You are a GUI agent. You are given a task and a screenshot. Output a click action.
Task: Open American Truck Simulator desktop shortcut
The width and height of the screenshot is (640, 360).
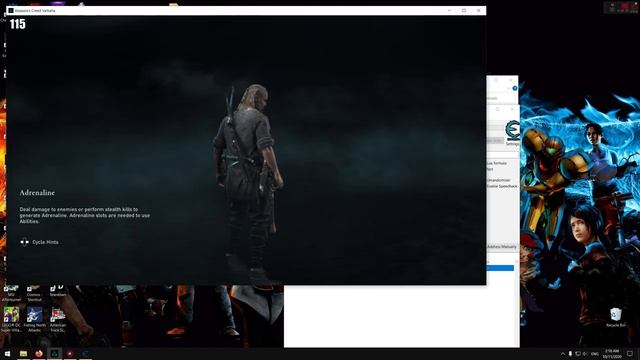click(x=58, y=319)
